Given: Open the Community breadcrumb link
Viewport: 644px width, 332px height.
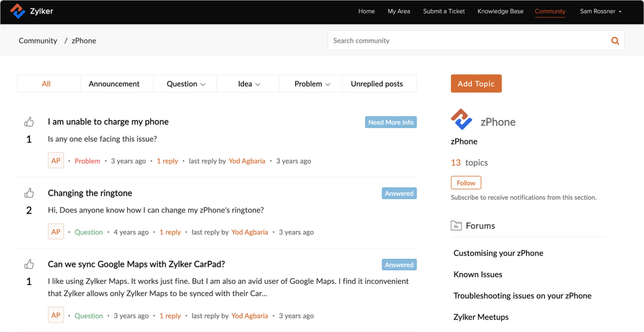Looking at the screenshot, I should coord(38,41).
